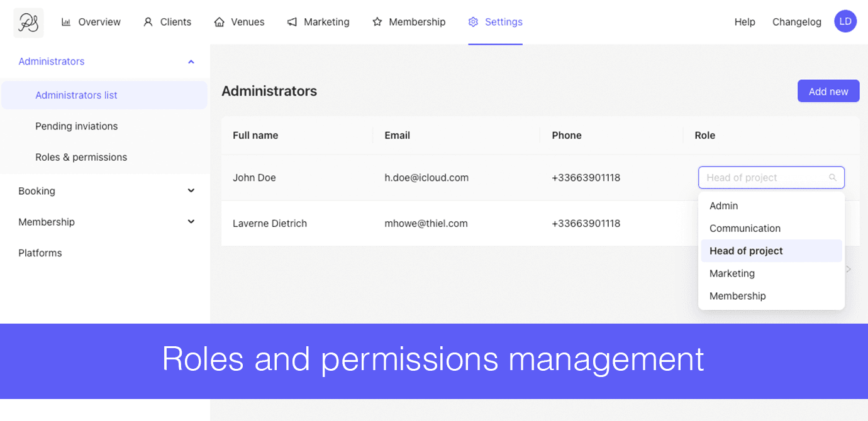Switch to the Marketing tab

point(318,22)
